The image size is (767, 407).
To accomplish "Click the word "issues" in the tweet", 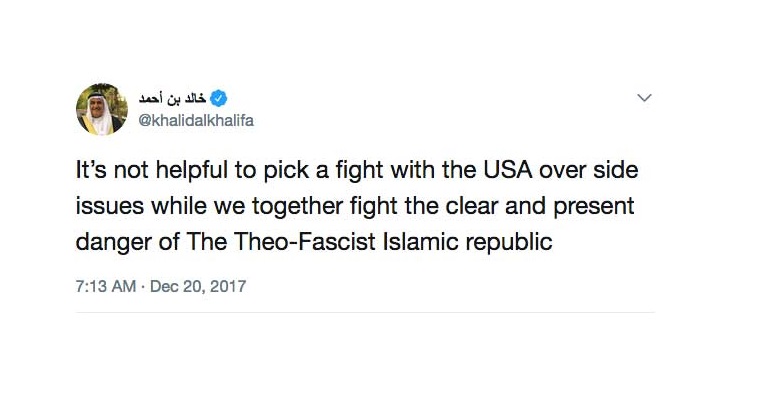I will click(107, 206).
